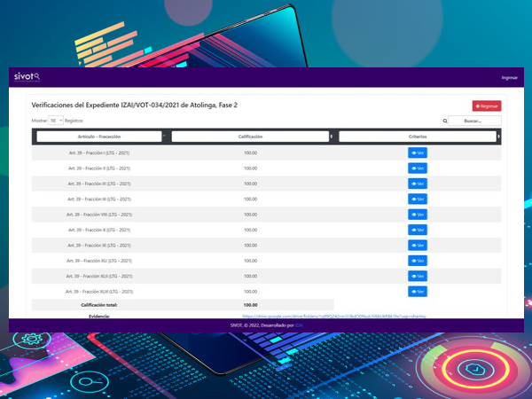532x399 pixels.
Task: Open Ver for Fracción XLII row
Action: [x=418, y=276]
